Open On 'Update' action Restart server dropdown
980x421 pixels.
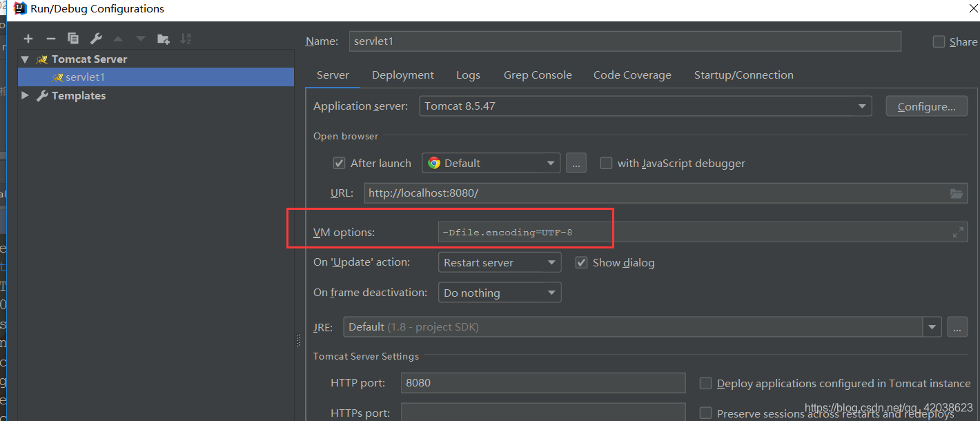(500, 263)
